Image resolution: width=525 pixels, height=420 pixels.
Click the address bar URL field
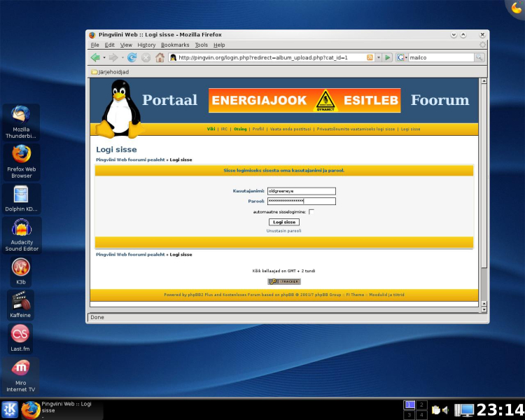(271, 57)
